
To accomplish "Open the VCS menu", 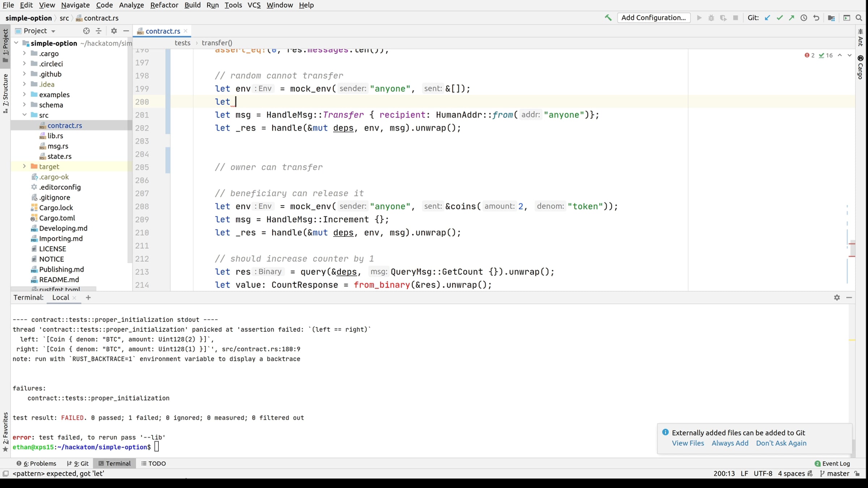I will (254, 5).
